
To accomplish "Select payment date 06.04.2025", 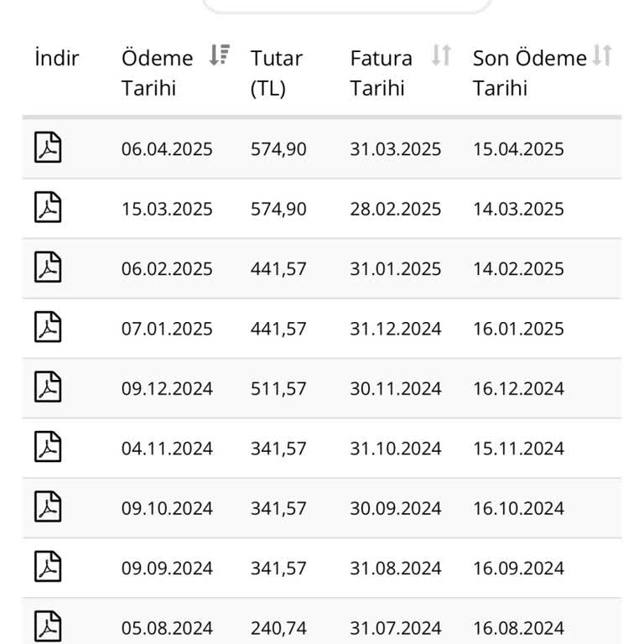I will [x=167, y=149].
